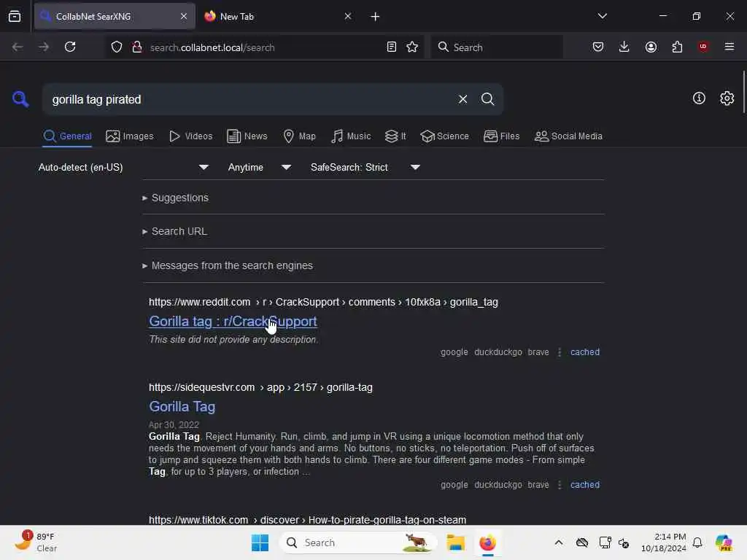Select the It category tab
Image resolution: width=747 pixels, height=560 pixels.
pyautogui.click(x=395, y=136)
